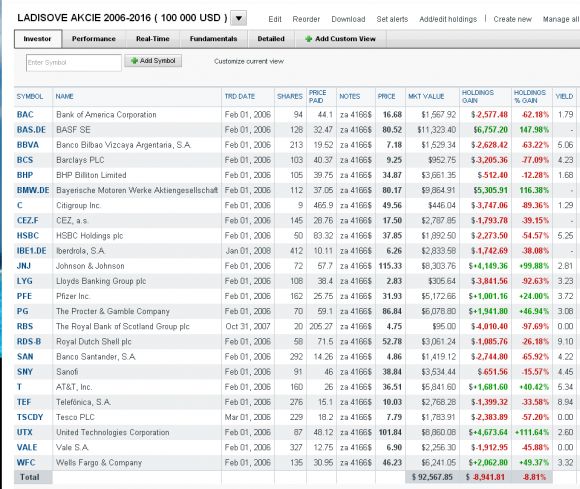
Task: Focus the Enter Symbol input field
Action: point(74,63)
